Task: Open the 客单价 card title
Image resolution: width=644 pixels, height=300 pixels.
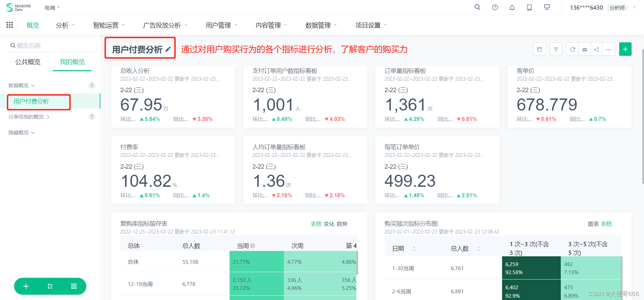Action: (526, 71)
